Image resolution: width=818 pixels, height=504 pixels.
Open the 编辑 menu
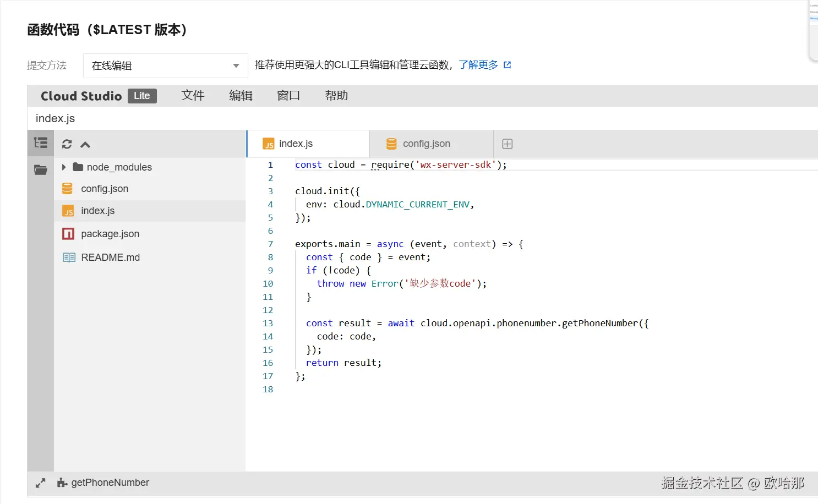point(241,96)
